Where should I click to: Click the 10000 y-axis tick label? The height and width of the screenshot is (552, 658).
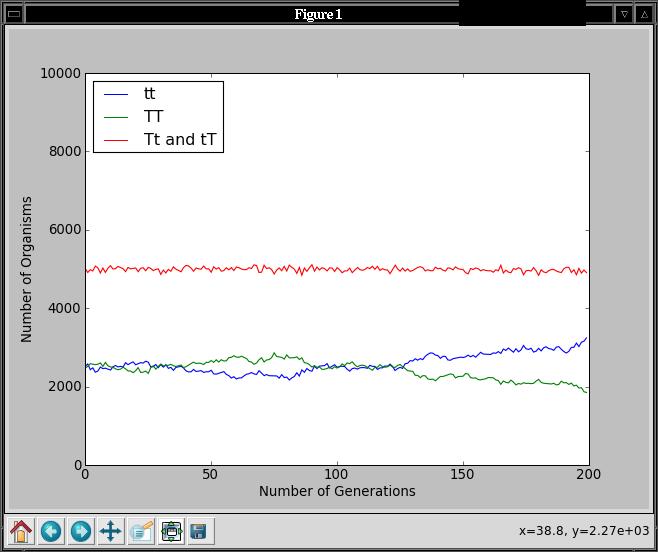(60, 73)
